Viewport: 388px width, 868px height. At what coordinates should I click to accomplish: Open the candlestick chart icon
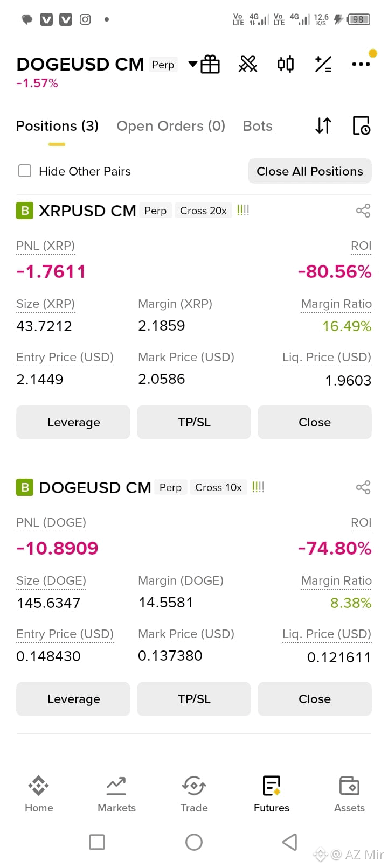[x=286, y=65]
